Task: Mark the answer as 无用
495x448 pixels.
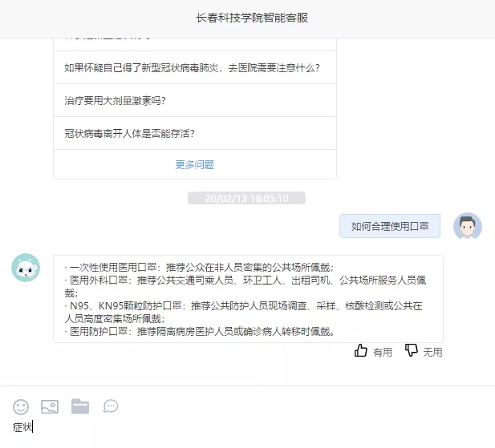Action: click(x=432, y=352)
